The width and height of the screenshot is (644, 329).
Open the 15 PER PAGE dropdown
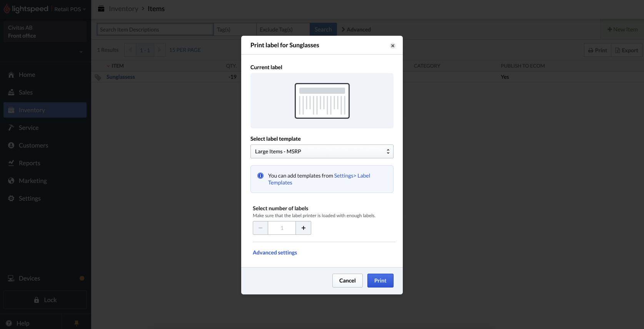[185, 50]
